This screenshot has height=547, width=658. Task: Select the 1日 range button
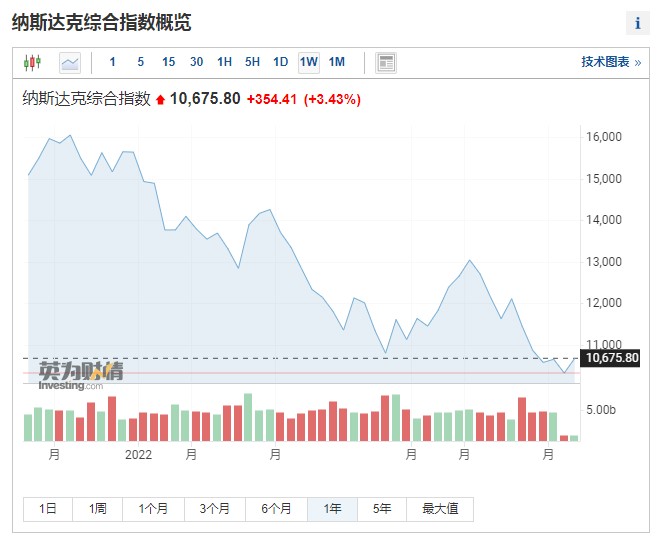(x=48, y=509)
